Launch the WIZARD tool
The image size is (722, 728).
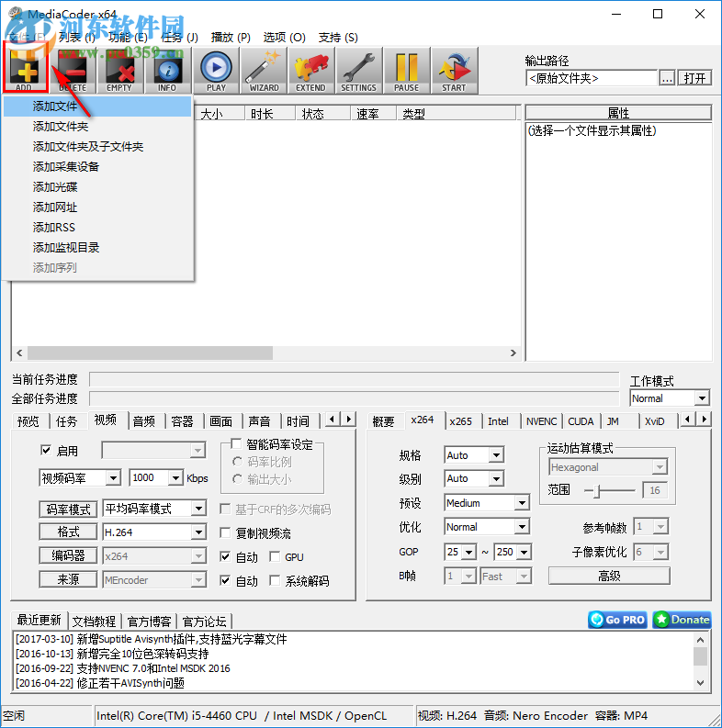264,71
